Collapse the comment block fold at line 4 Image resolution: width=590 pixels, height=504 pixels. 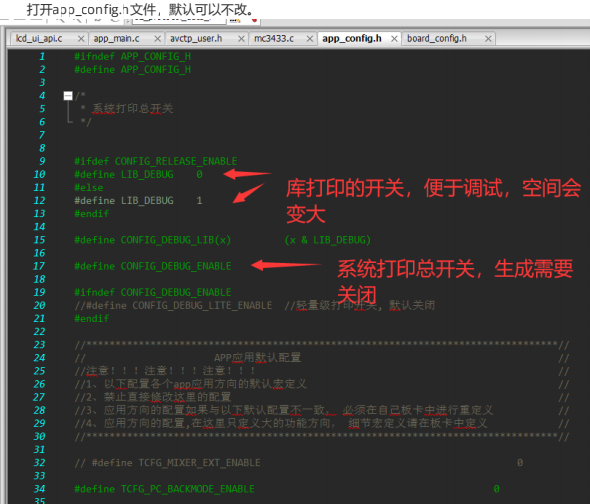[68, 96]
